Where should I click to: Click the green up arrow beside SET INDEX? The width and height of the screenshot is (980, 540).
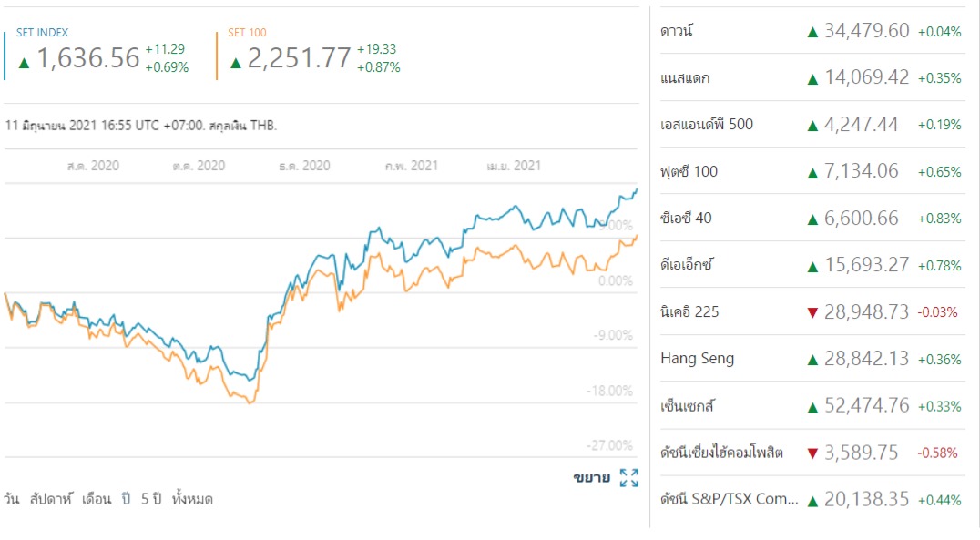pyautogui.click(x=25, y=62)
